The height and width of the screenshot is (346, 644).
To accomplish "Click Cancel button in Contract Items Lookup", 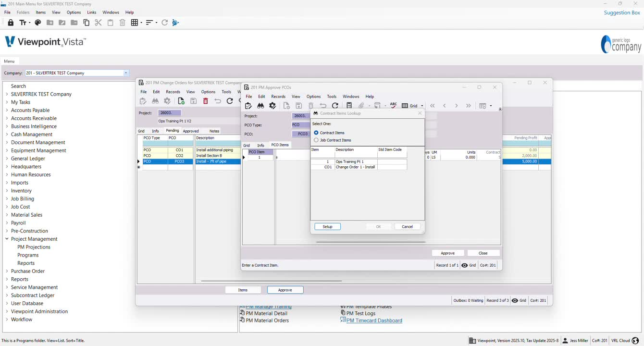I will (x=408, y=227).
